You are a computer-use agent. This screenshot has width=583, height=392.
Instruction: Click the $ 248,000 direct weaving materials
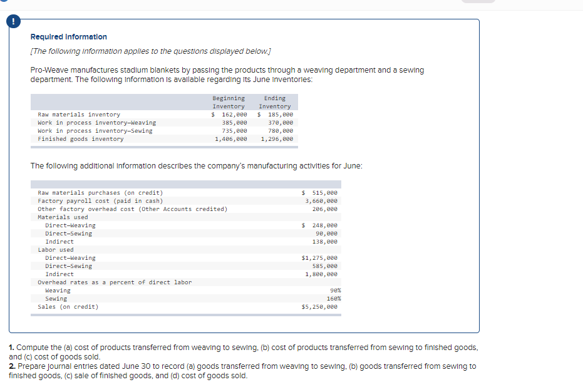tap(319, 225)
